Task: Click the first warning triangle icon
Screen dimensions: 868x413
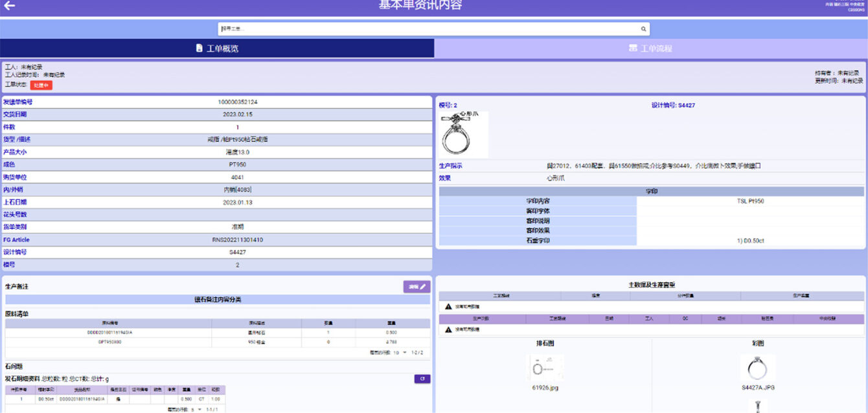Action: 448,306
